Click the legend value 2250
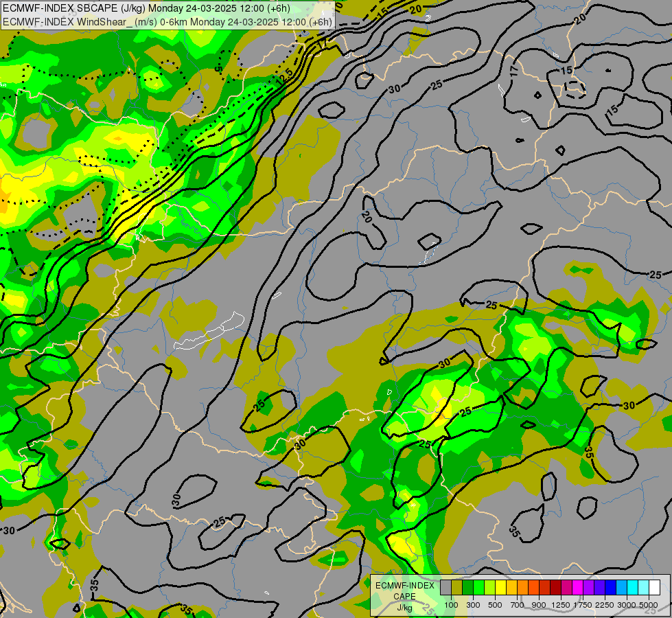The width and height of the screenshot is (672, 618). point(605,605)
